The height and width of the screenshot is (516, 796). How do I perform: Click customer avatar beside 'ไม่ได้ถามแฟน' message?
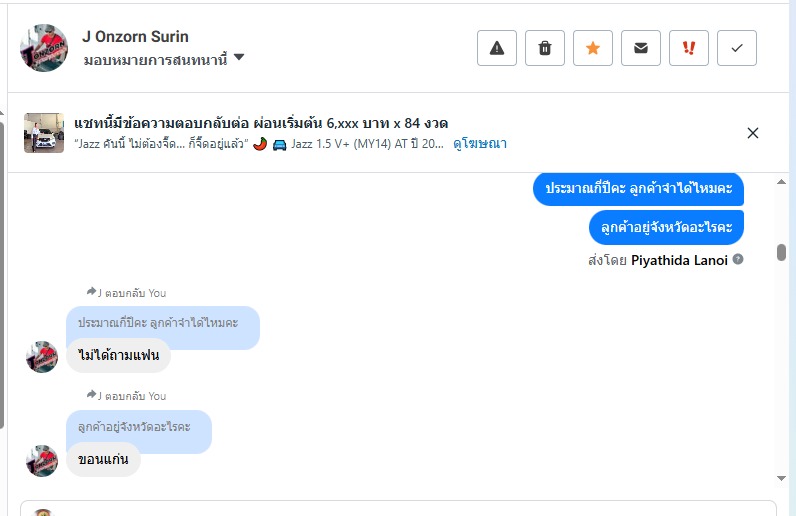point(42,357)
